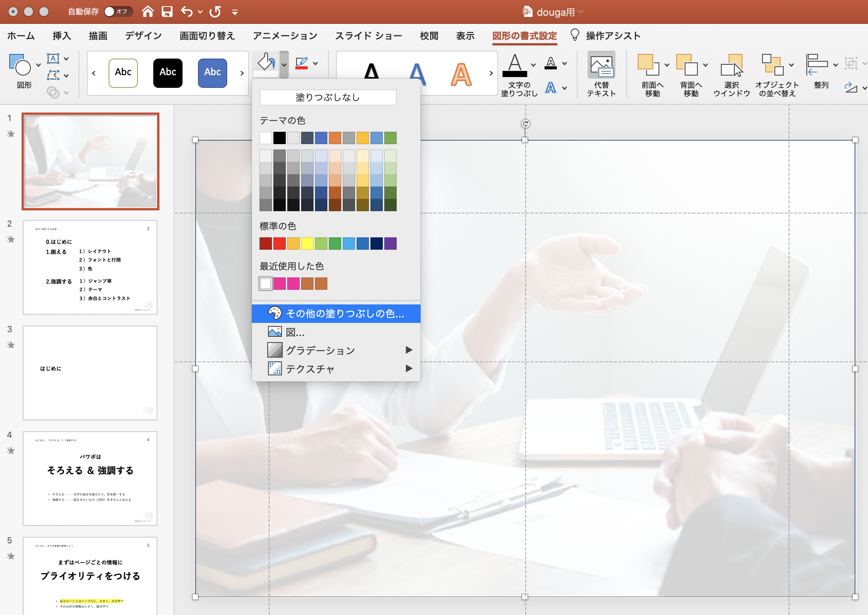Click the Undo arrow icon
868x615 pixels.
[x=187, y=12]
